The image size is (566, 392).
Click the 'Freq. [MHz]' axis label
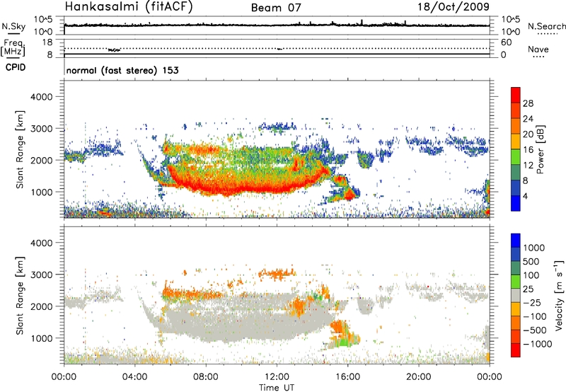[x=13, y=47]
